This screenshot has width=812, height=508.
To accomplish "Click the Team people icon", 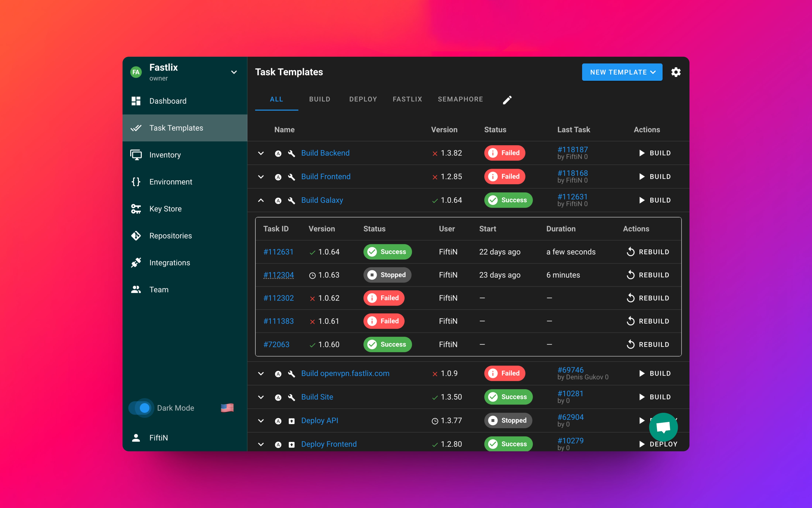I will pos(136,290).
